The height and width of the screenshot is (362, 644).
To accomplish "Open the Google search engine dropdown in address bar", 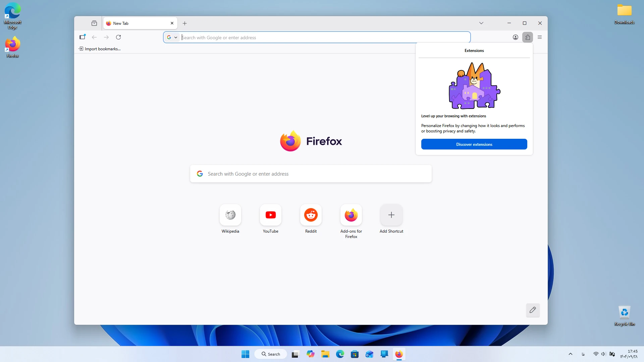I will click(x=172, y=38).
